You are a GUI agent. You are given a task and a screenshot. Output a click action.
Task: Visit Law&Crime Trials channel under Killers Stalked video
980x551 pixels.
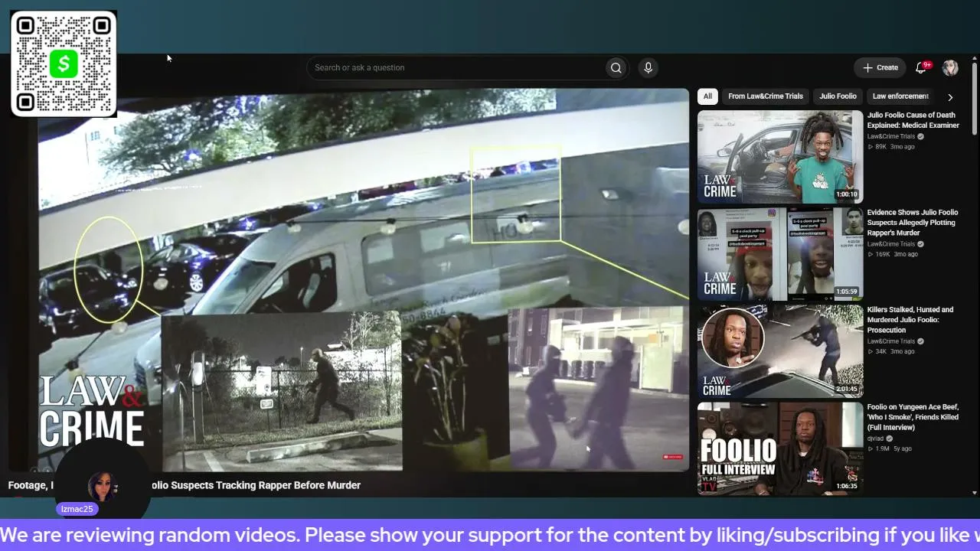891,341
